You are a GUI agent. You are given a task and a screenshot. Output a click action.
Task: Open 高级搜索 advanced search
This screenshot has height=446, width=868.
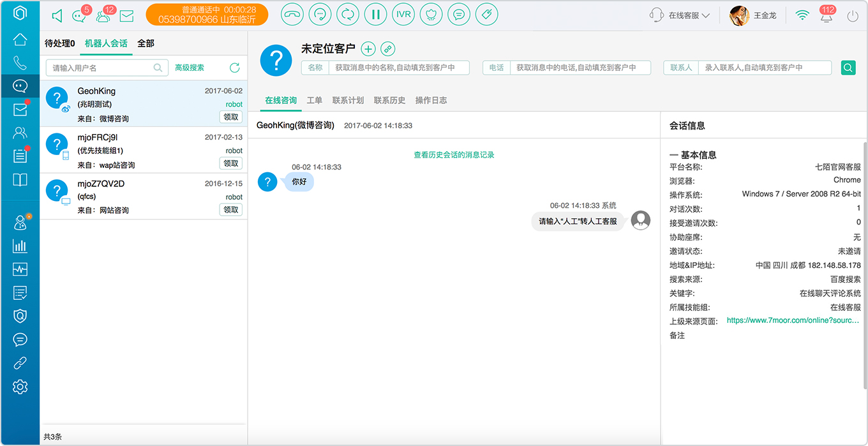click(x=190, y=68)
